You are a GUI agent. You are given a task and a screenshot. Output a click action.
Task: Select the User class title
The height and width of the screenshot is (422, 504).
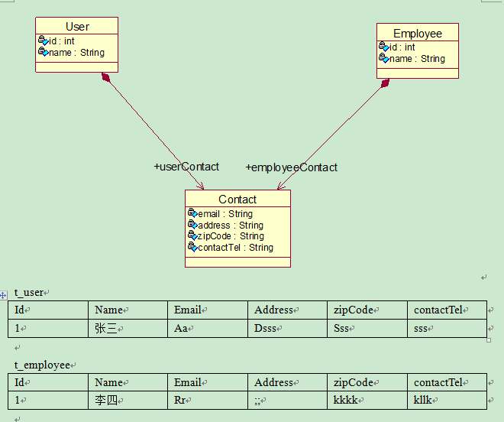pos(77,27)
